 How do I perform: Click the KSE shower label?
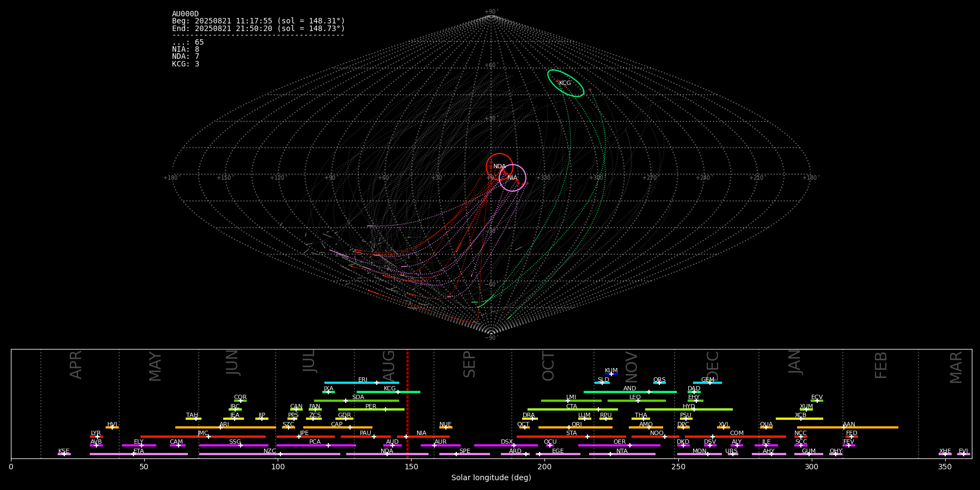point(64,451)
